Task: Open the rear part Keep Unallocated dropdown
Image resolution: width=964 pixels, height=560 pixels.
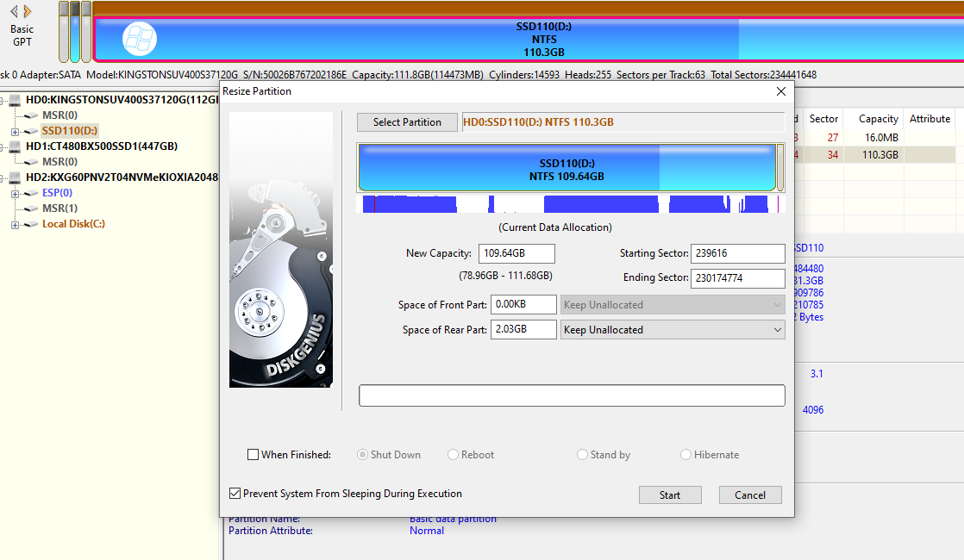Action: [x=673, y=330]
